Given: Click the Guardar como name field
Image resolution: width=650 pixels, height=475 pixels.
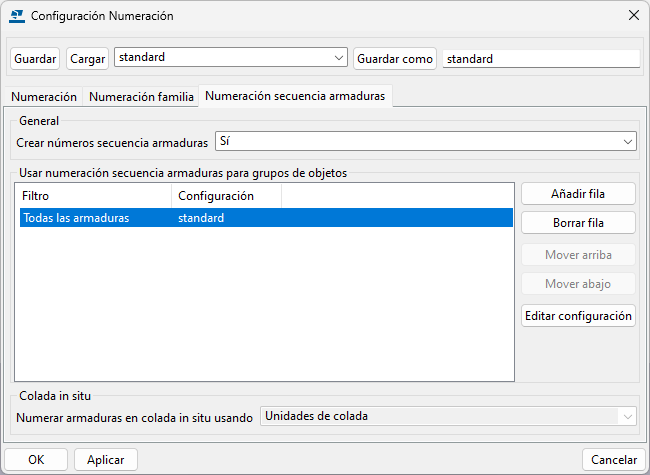Looking at the screenshot, I should (540, 59).
